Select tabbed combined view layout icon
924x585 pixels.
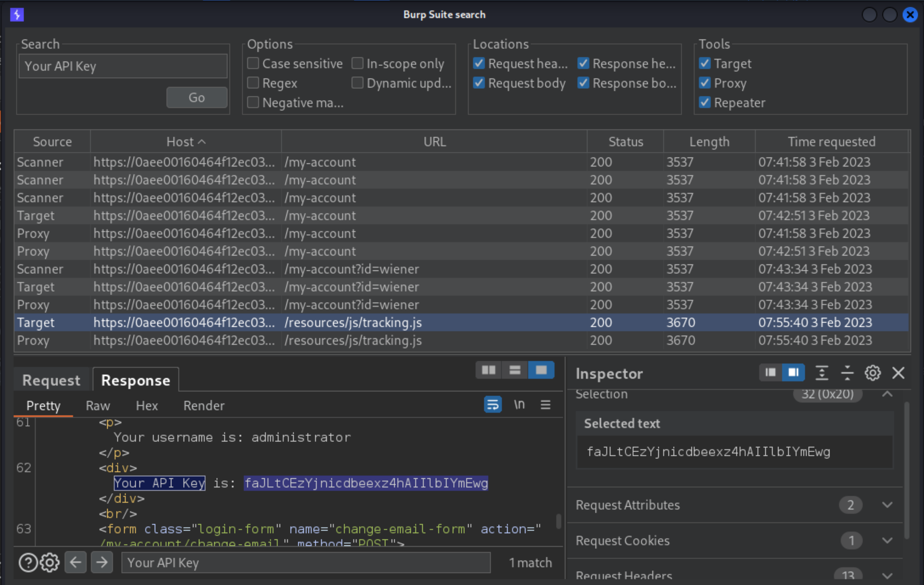(x=541, y=370)
